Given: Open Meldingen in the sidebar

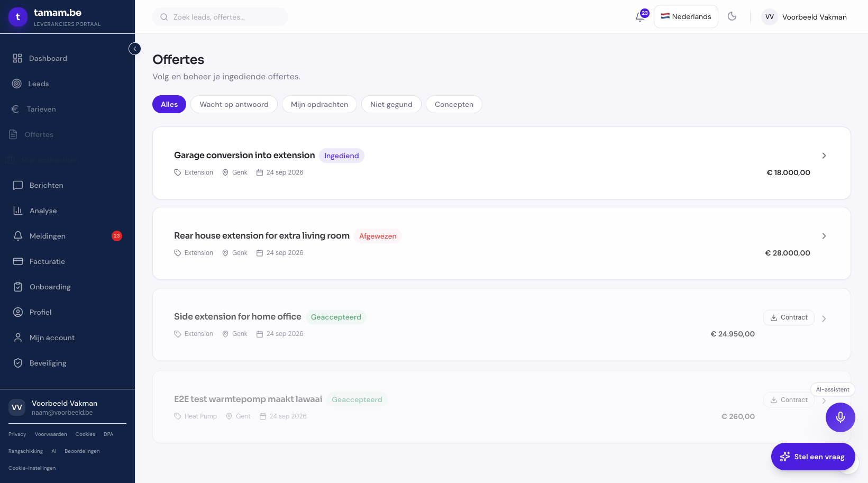Looking at the screenshot, I should [67, 236].
